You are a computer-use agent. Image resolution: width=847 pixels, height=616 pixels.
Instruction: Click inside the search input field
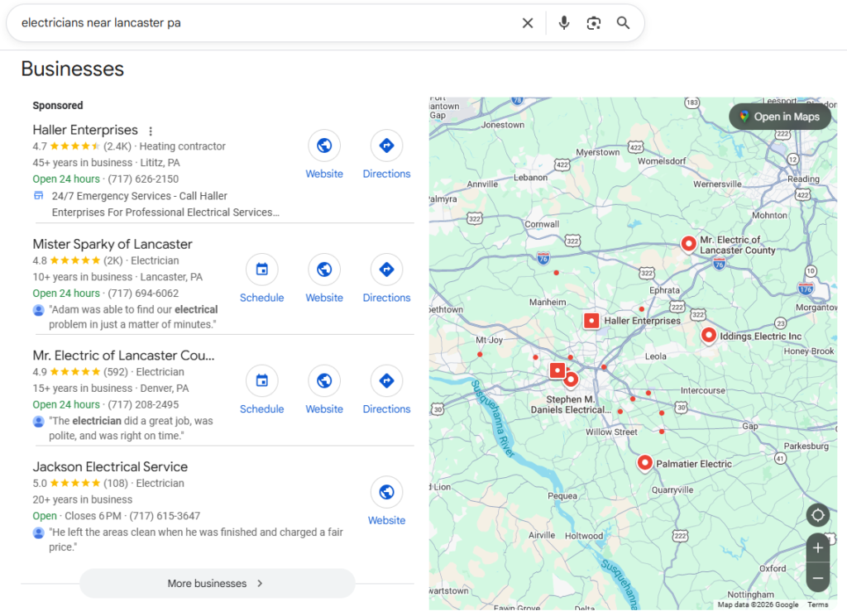[248, 22]
